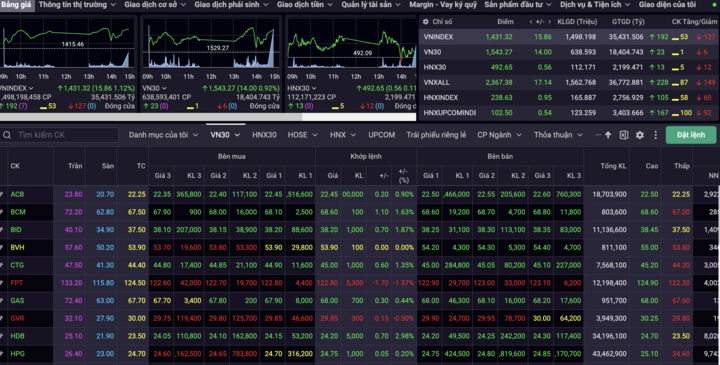
Task: Click the gear icon beside Chỉ số header
Action: [x=426, y=22]
